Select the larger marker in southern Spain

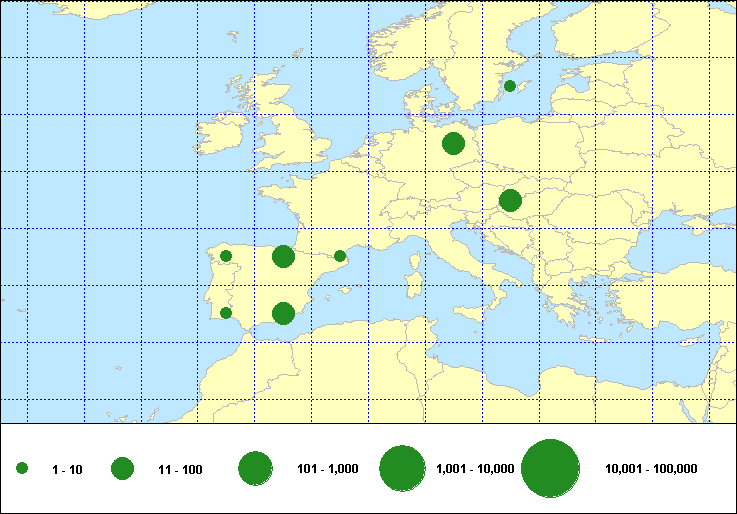283,314
